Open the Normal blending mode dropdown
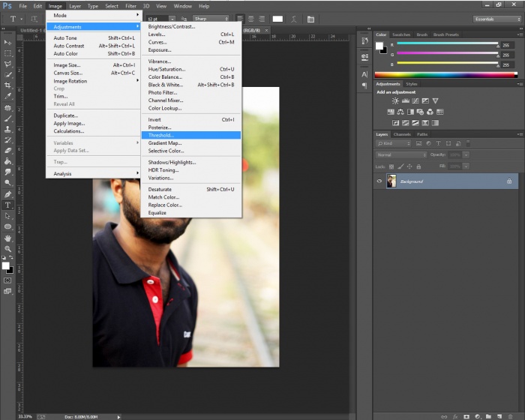The height and width of the screenshot is (420, 525). (x=400, y=154)
